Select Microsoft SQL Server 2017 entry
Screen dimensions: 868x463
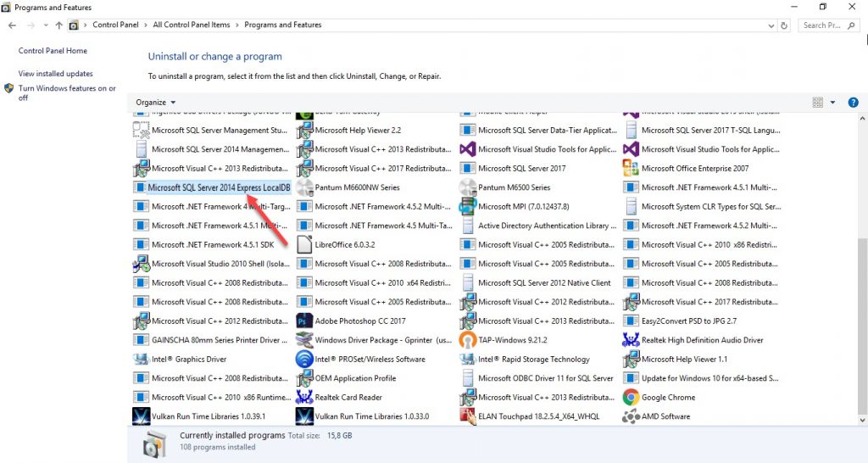pyautogui.click(x=513, y=168)
